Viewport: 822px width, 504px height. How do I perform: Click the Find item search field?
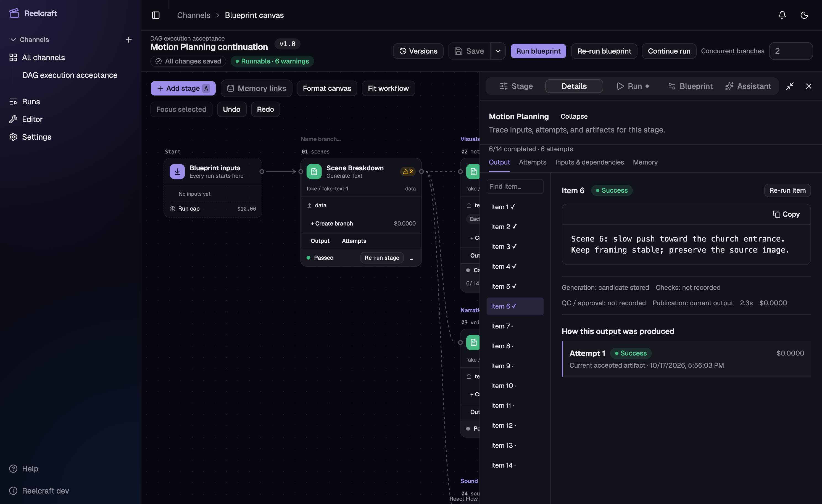click(x=515, y=186)
